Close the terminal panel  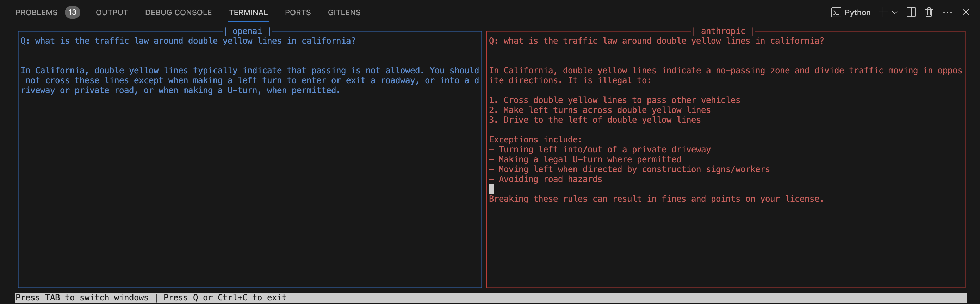click(966, 12)
